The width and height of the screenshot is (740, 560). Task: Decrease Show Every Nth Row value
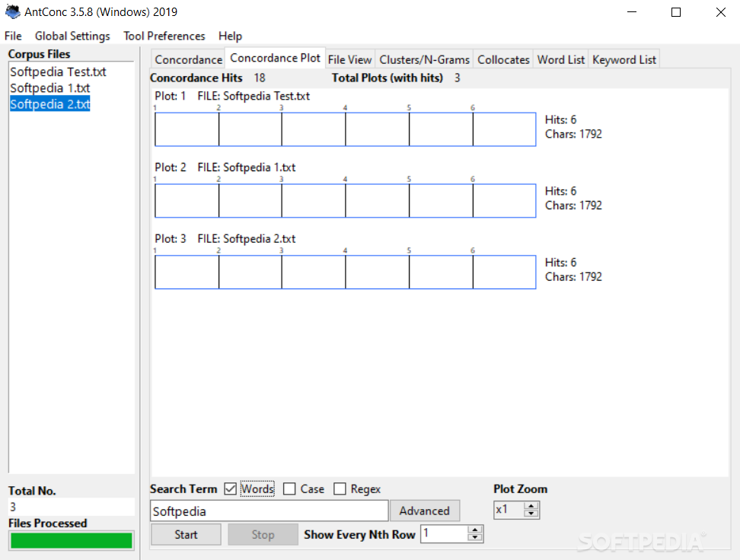(x=475, y=537)
